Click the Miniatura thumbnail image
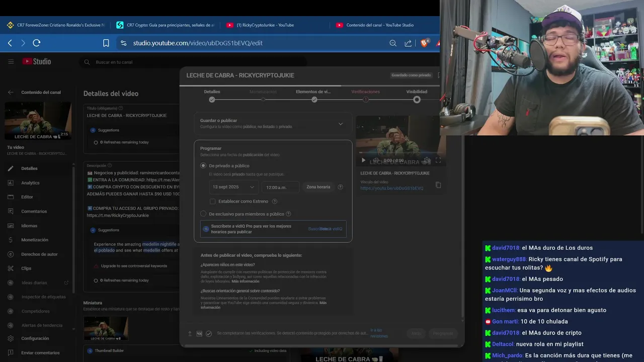 [x=106, y=328]
